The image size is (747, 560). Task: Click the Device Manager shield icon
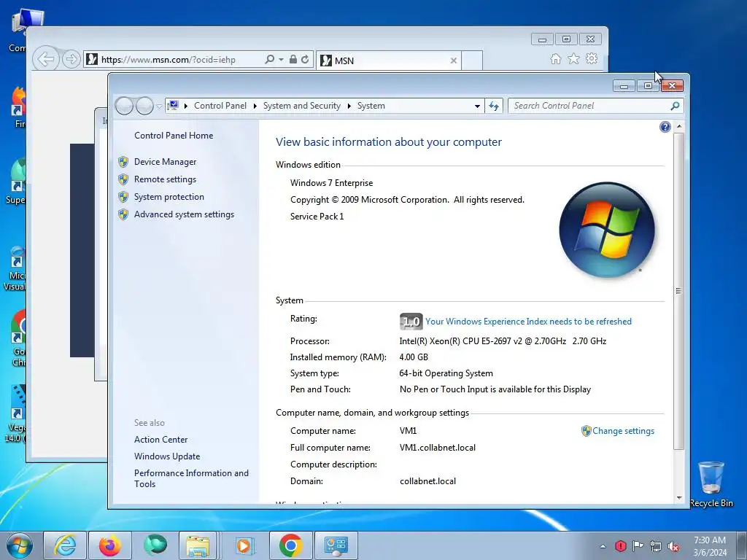click(123, 162)
